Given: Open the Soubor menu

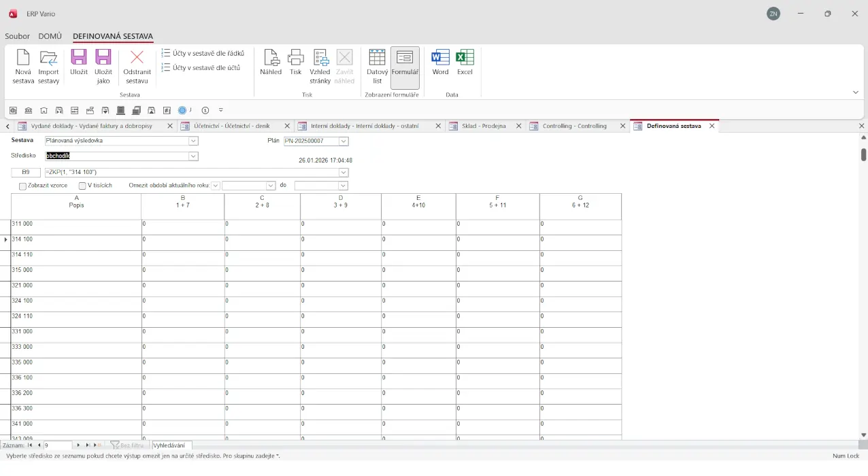Looking at the screenshot, I should 17,36.
